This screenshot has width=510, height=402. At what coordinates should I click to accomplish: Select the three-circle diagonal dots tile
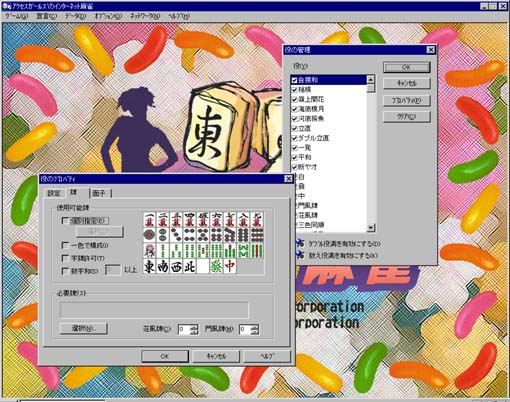point(176,235)
